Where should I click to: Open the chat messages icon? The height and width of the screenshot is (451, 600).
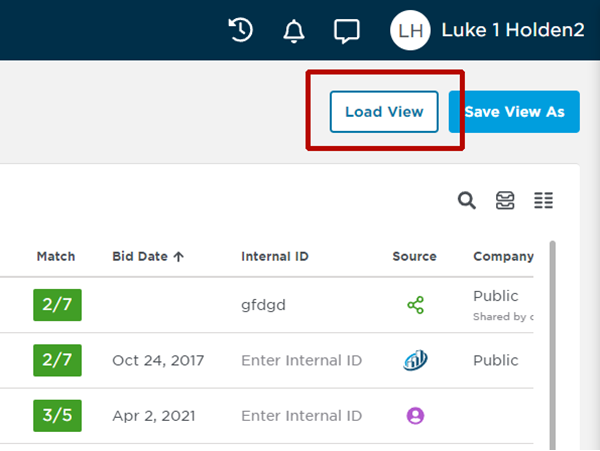click(x=346, y=31)
